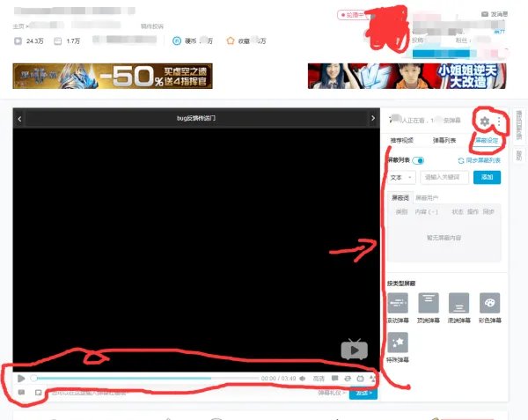The image size is (528, 420).
Task: Click the 1.7万 danmaku count icon
Action: (x=58, y=41)
